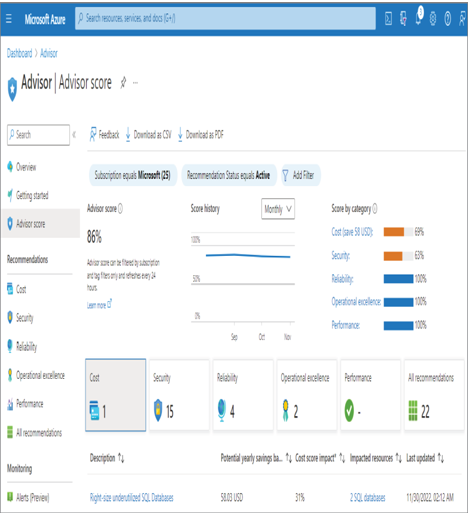
Task: Click the 86% advisor score value
Action: click(x=94, y=237)
